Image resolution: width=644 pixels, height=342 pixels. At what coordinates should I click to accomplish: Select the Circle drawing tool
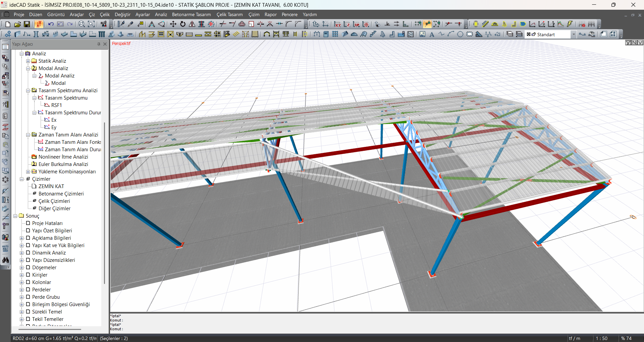[x=460, y=34]
